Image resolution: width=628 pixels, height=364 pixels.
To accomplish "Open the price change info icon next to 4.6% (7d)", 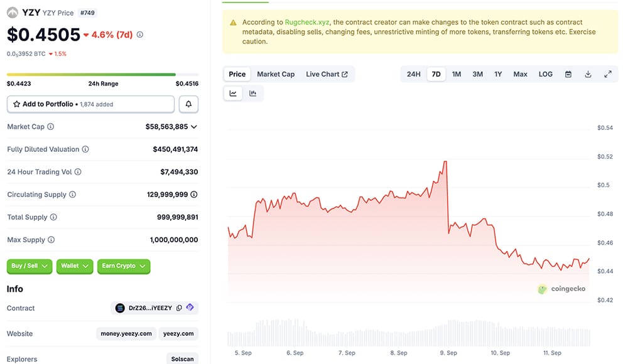I will 140,35.
